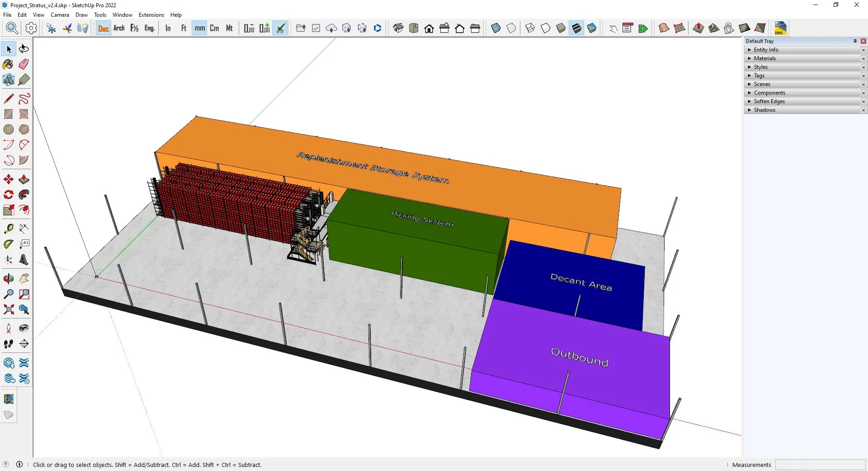868x471 pixels.
Task: Pick the Paint Bucket tool
Action: point(9,64)
